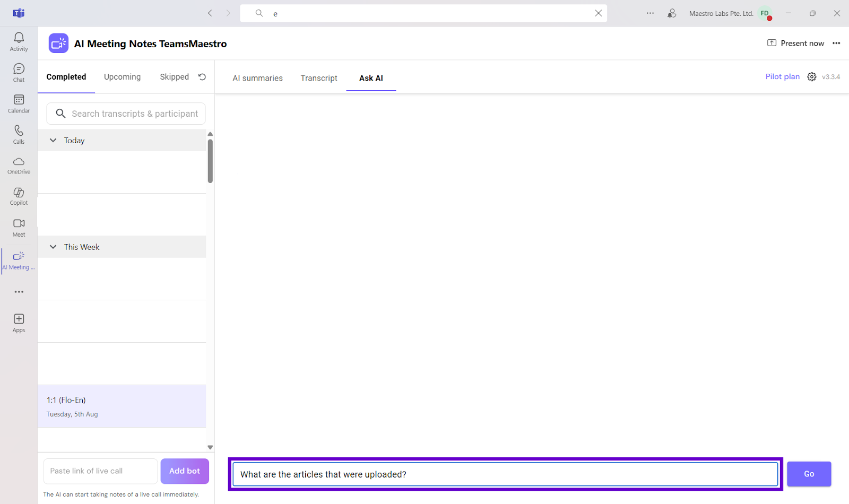Launch Copilot from the sidebar
This screenshot has width=849, height=504.
19,196
